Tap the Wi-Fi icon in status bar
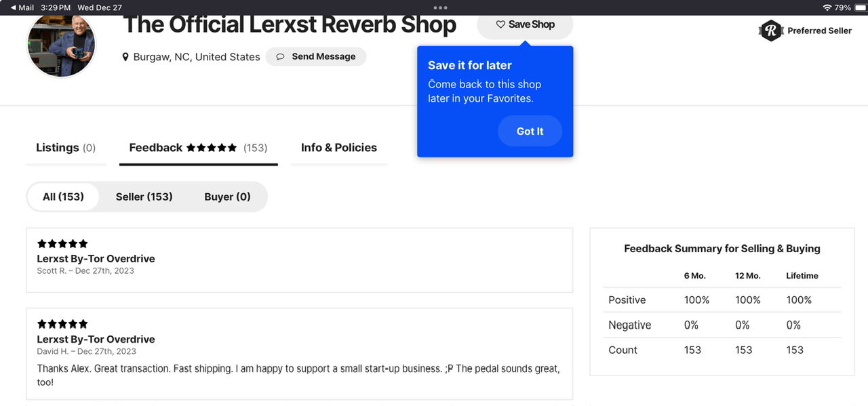868x406 pixels. [x=827, y=7]
